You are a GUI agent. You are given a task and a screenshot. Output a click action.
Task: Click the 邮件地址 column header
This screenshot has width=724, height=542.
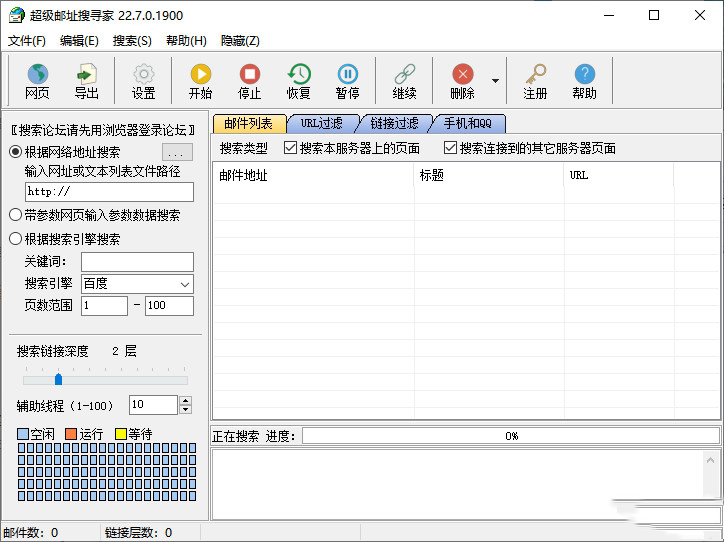click(313, 175)
